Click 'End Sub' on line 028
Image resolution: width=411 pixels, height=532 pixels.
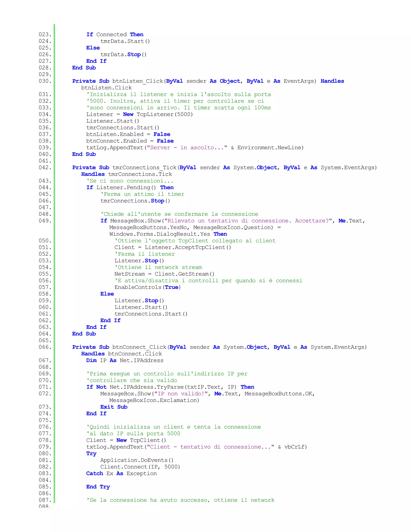point(84,68)
